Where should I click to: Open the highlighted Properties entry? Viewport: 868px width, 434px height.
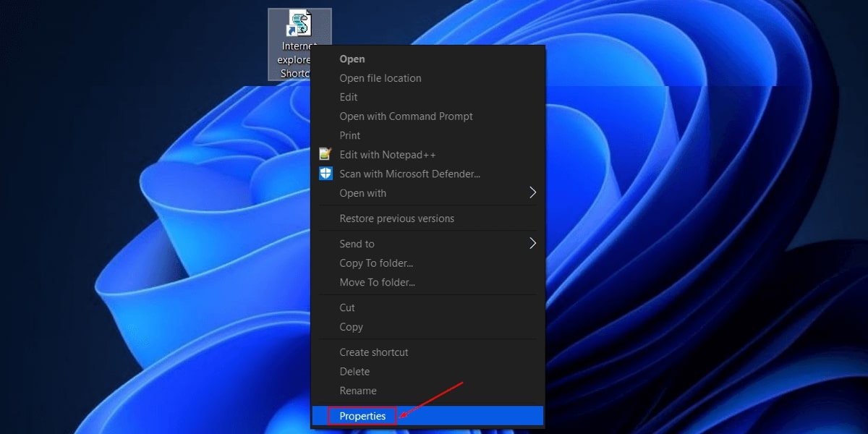(362, 416)
